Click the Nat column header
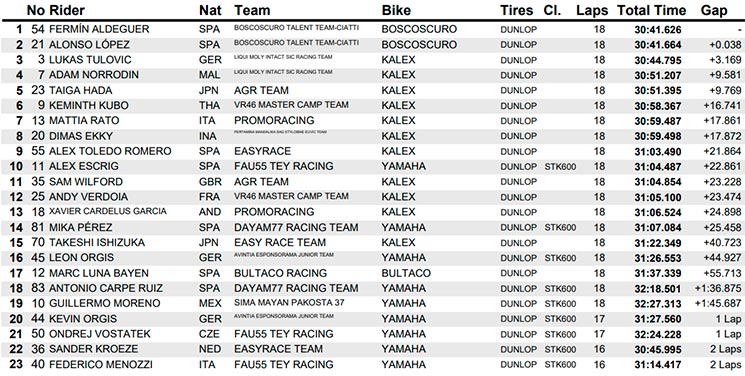 tap(210, 10)
